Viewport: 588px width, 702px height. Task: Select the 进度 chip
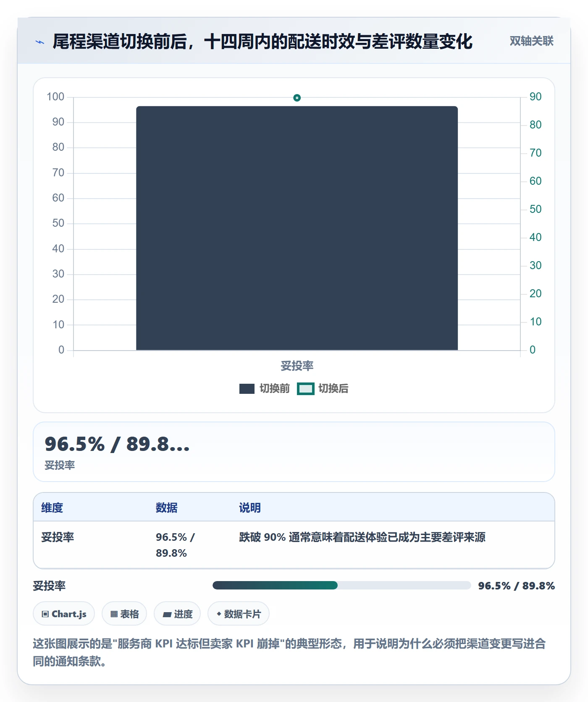[x=177, y=614]
